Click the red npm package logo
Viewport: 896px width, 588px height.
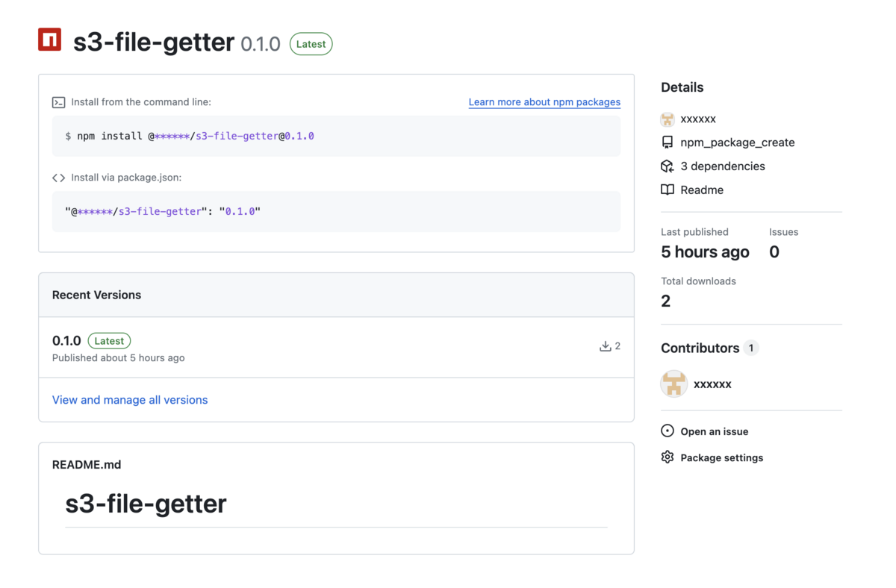click(50, 40)
